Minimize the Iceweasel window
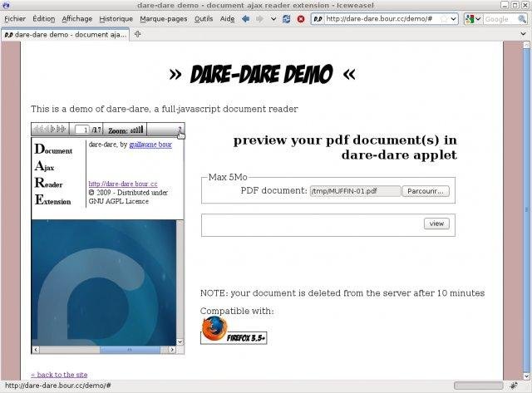The height and width of the screenshot is (393, 532). [505, 5]
